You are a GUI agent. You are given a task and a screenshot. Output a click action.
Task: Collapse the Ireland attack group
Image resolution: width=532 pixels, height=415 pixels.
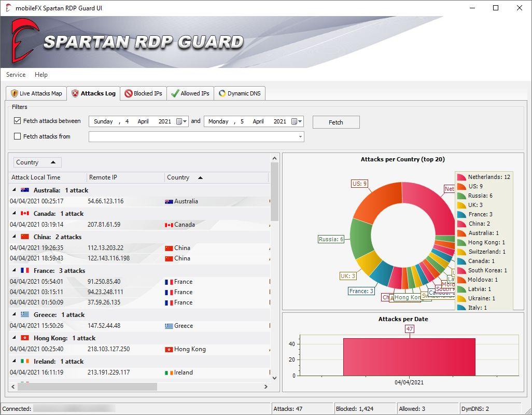(x=14, y=361)
